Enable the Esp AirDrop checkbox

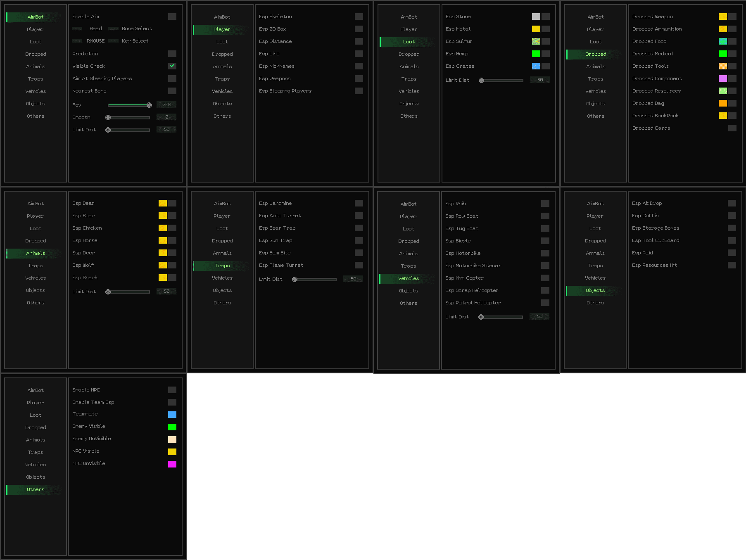pyautogui.click(x=732, y=203)
